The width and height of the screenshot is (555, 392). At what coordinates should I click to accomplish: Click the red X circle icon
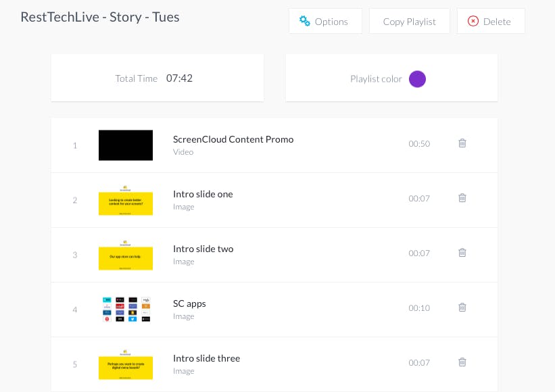click(473, 21)
